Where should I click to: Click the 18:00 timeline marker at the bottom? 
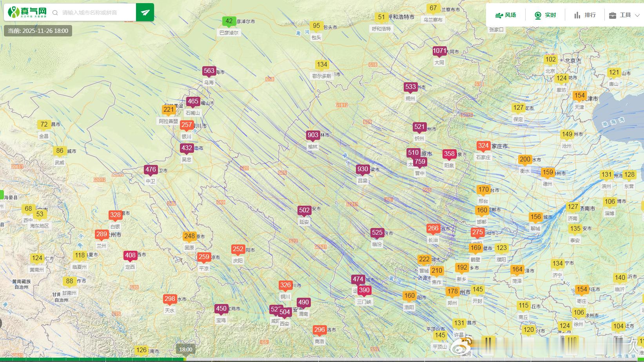click(186, 349)
